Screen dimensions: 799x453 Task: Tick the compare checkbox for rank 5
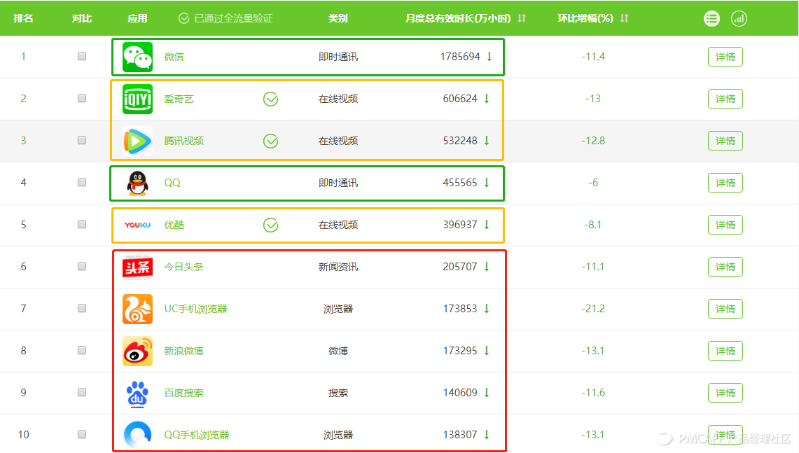tap(82, 224)
